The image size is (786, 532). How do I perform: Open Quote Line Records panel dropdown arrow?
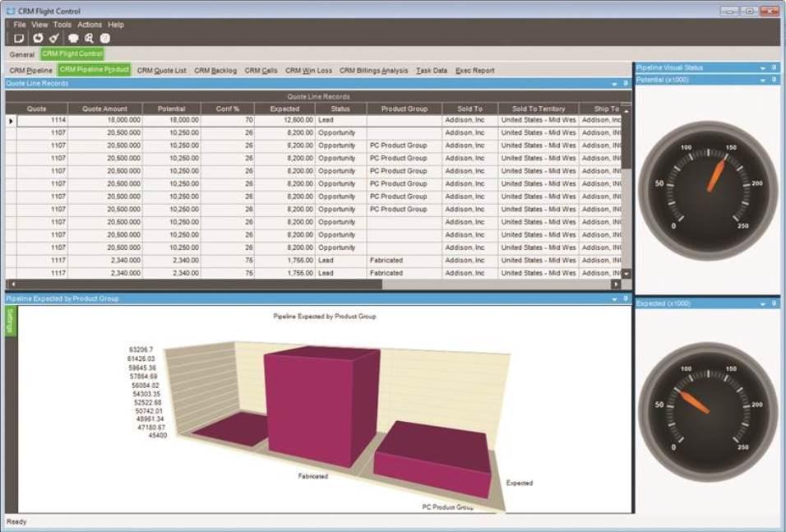coord(614,84)
